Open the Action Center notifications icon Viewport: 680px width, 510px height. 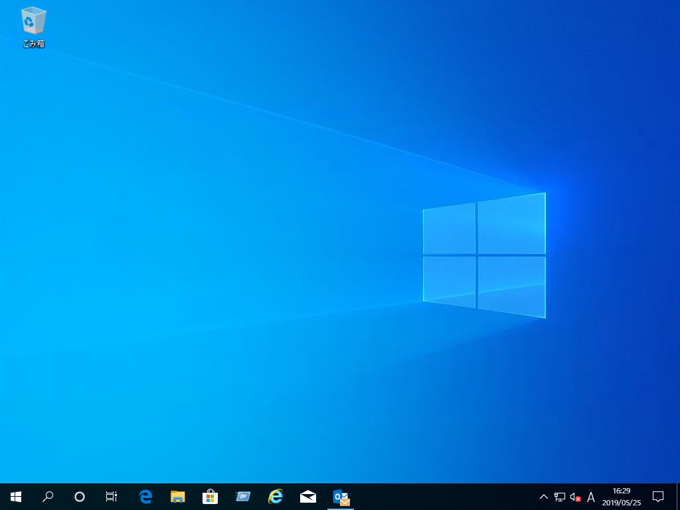pyautogui.click(x=658, y=497)
